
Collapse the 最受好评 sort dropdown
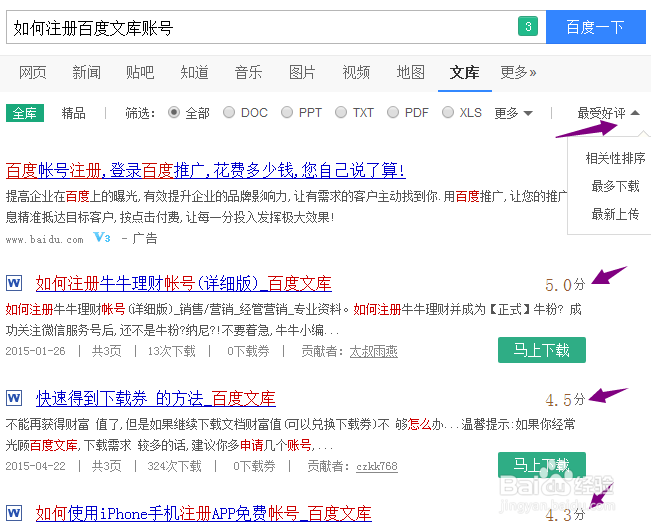click(608, 113)
